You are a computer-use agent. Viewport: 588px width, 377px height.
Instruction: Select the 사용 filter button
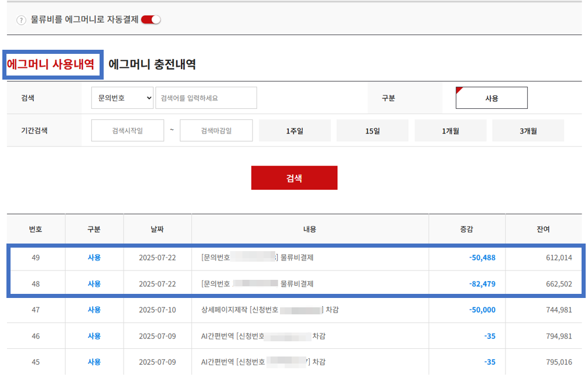(x=491, y=98)
